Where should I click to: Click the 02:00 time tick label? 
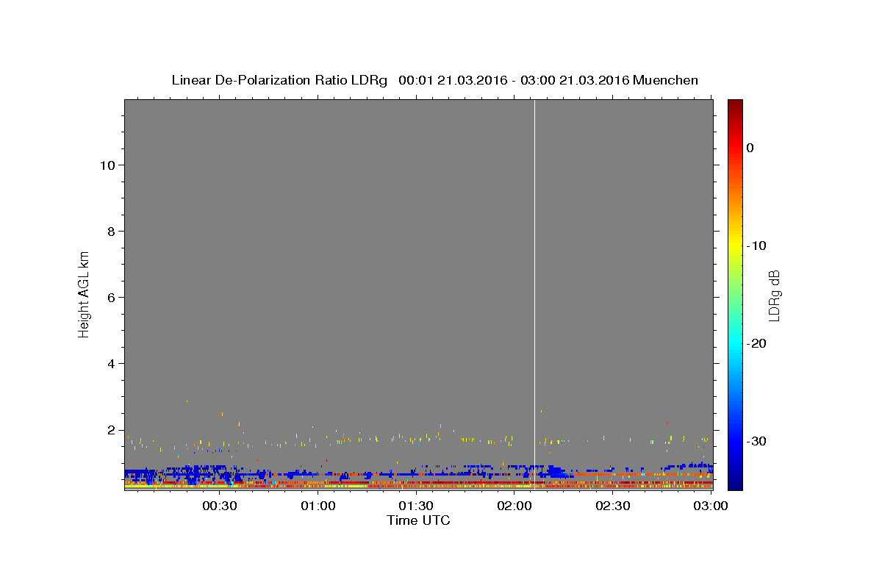click(514, 506)
